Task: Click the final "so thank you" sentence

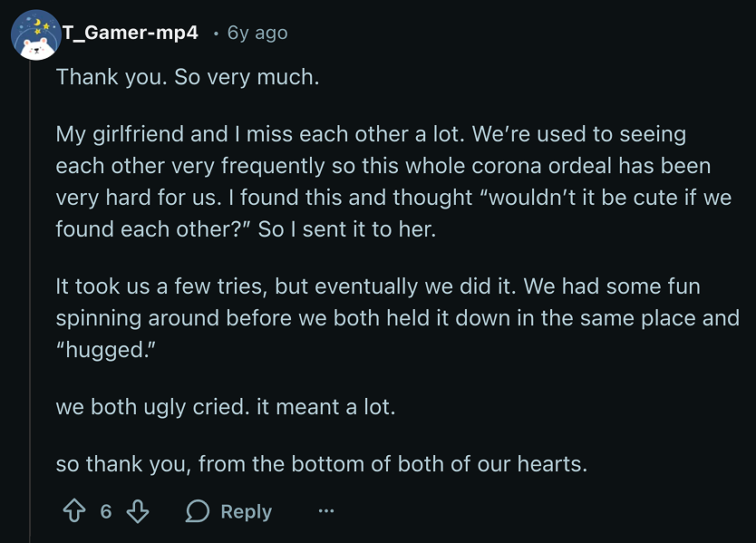Action: tap(321, 465)
